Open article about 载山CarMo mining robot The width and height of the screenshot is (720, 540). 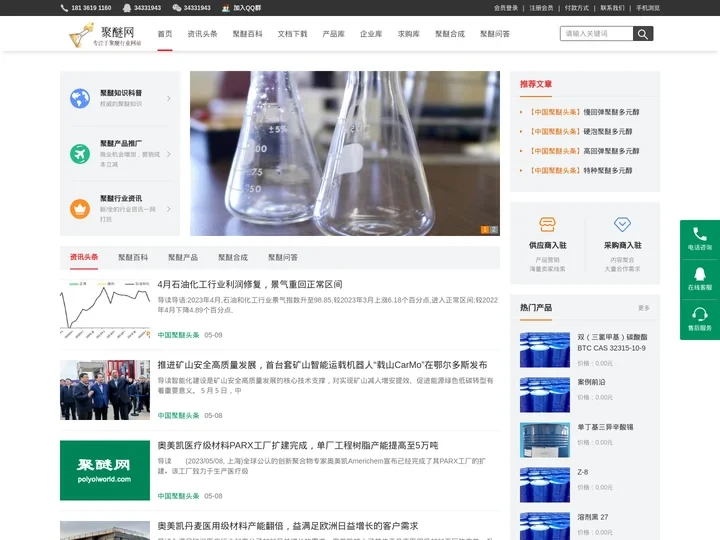click(322, 365)
